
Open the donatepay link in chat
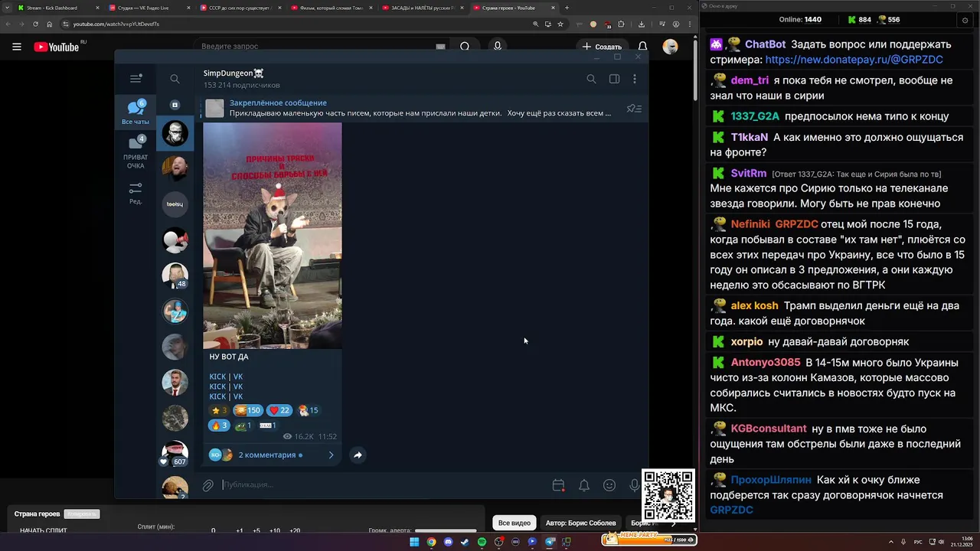point(854,59)
